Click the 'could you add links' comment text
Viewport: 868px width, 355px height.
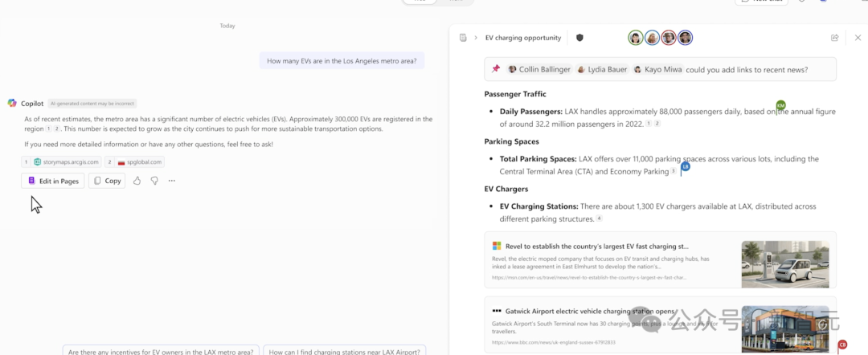click(747, 70)
